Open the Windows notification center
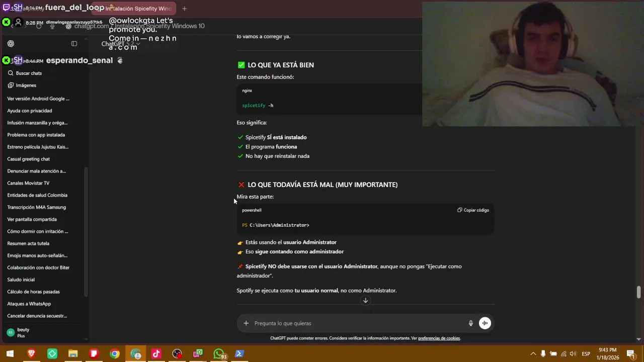Screen dimensions: 644x362 630,354
